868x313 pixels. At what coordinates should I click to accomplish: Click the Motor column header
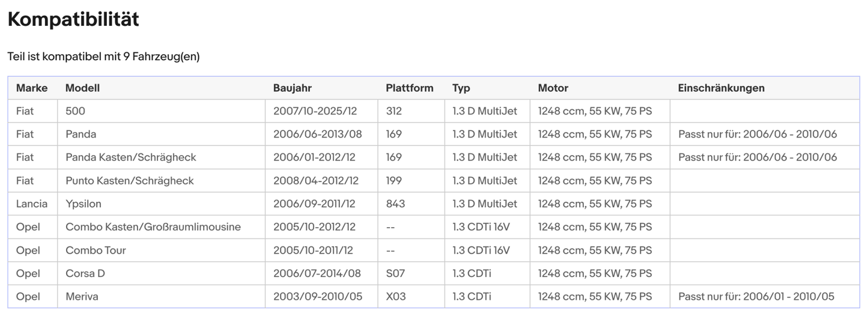(x=553, y=88)
